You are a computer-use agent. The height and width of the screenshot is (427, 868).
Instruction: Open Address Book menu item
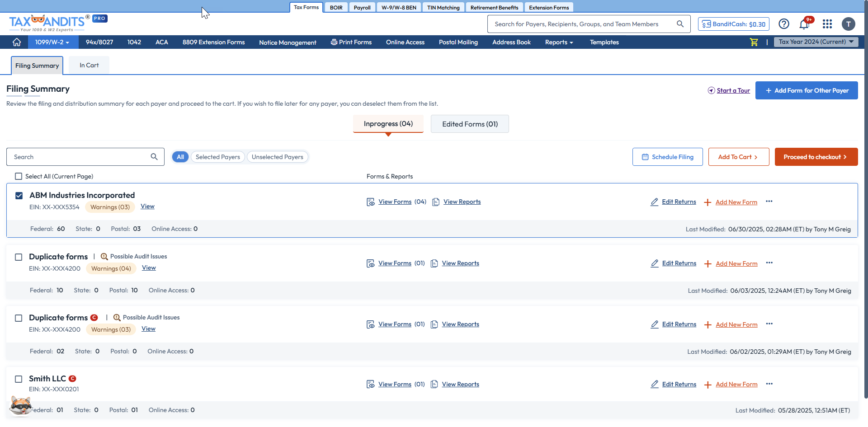point(511,42)
